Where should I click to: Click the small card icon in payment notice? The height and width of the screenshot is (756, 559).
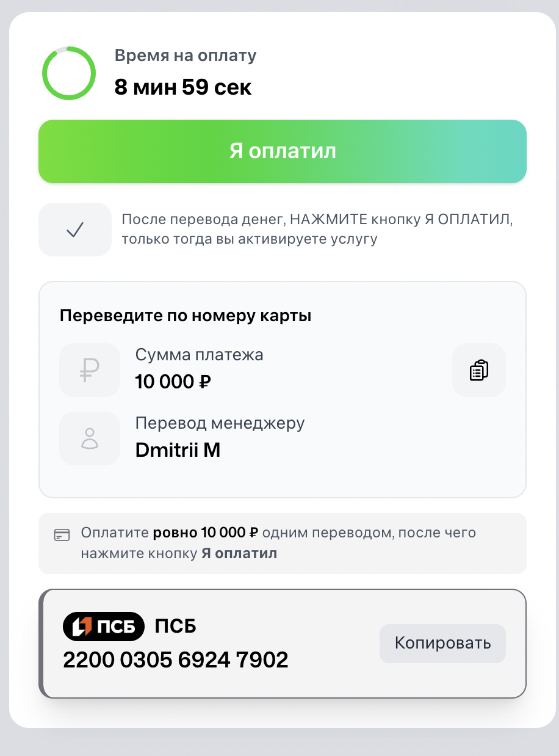[62, 534]
